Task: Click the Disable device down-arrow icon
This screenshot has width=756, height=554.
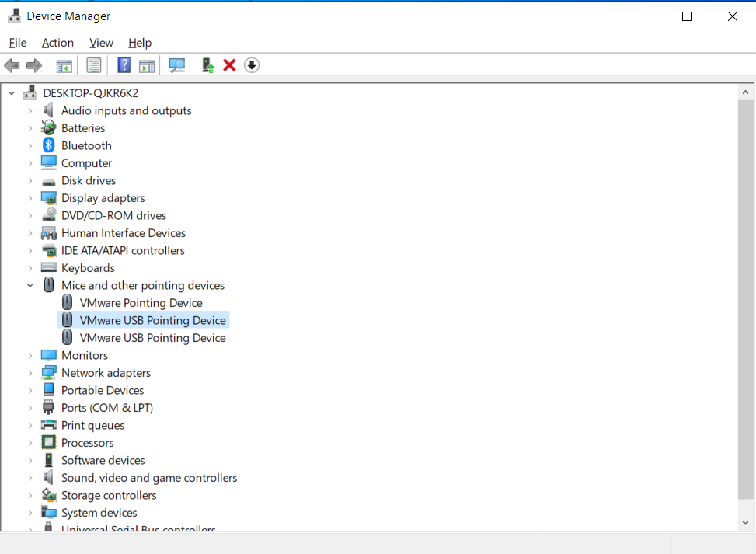Action: click(x=252, y=65)
